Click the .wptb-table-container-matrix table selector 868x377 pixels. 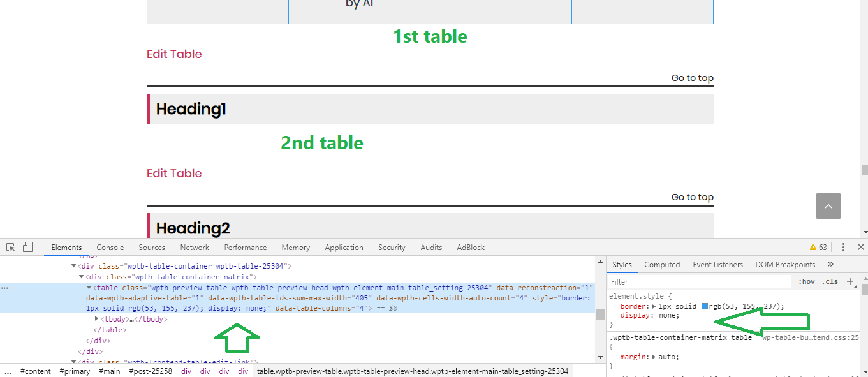(680, 337)
